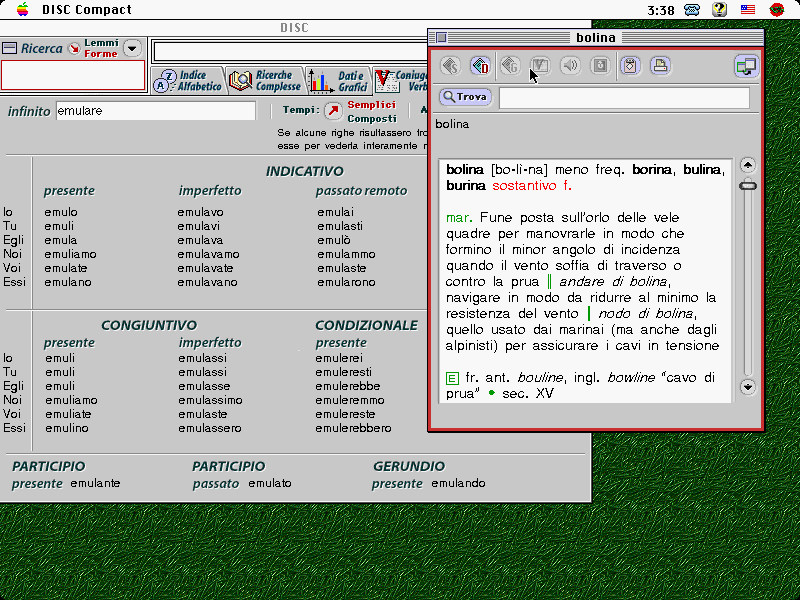The image size is (800, 600).
Task: Click 'emularono' in passato remoto column
Action: tap(346, 282)
